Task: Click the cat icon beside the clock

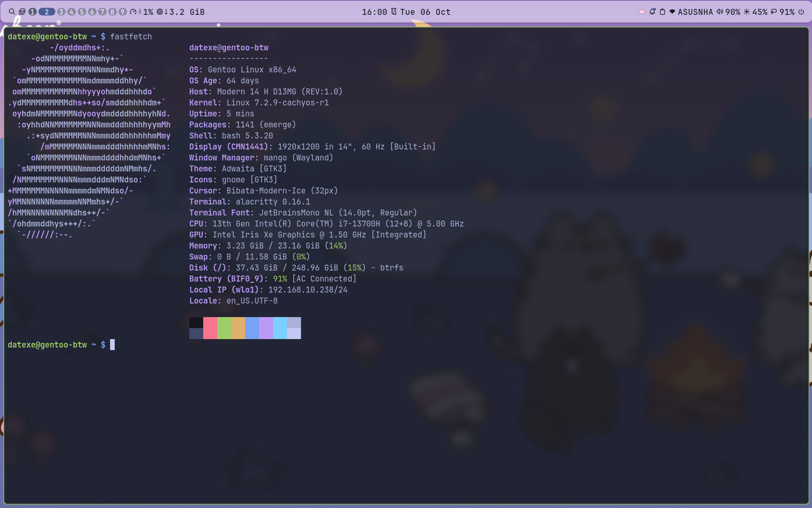Action: pos(394,12)
